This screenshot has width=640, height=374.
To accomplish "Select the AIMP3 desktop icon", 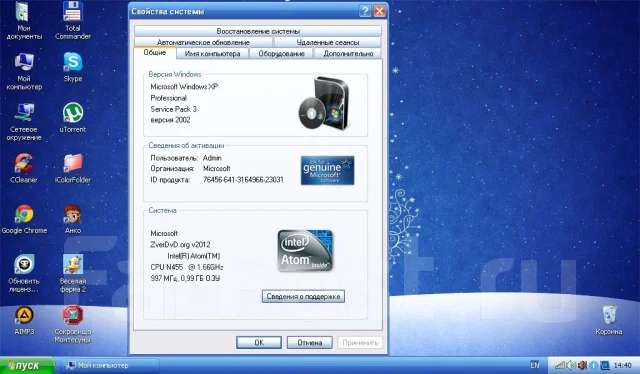I will point(24,321).
